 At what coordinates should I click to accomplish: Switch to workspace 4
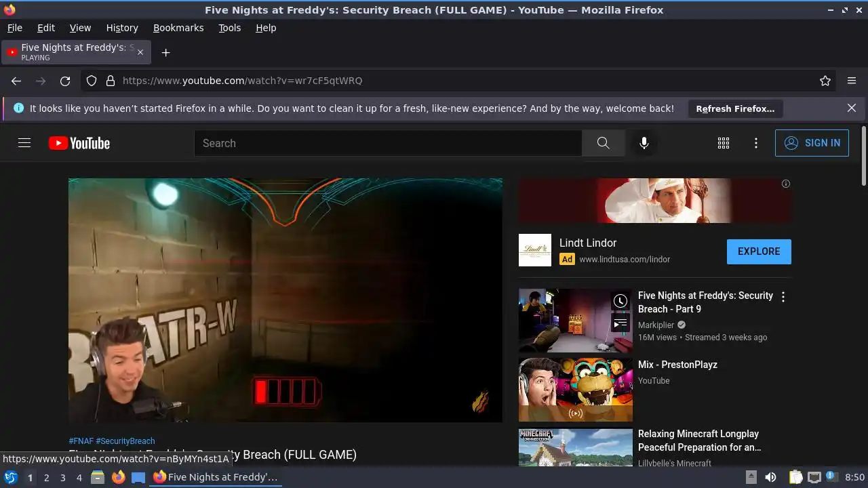point(79,478)
